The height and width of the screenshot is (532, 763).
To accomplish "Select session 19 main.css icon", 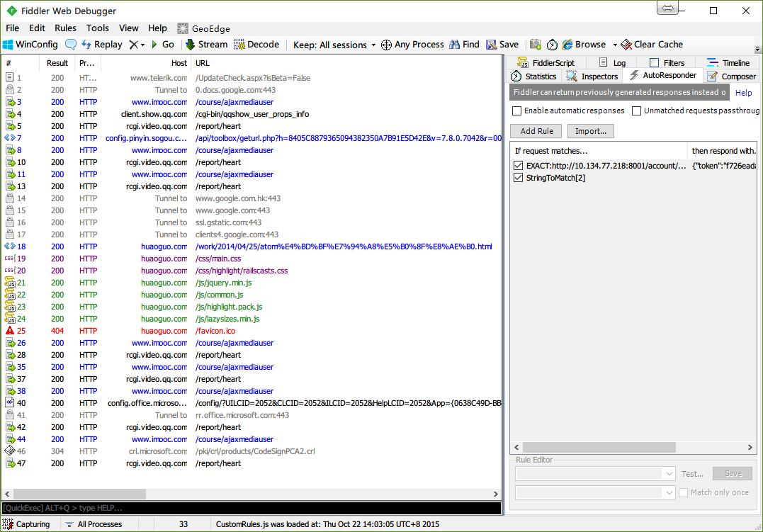I will click(10, 259).
